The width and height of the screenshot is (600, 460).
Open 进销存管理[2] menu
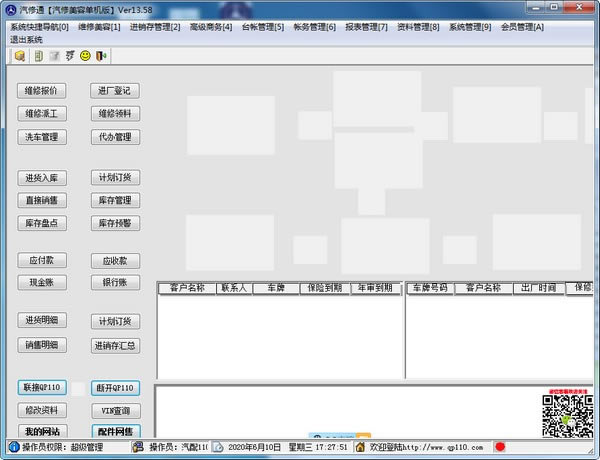pos(155,27)
